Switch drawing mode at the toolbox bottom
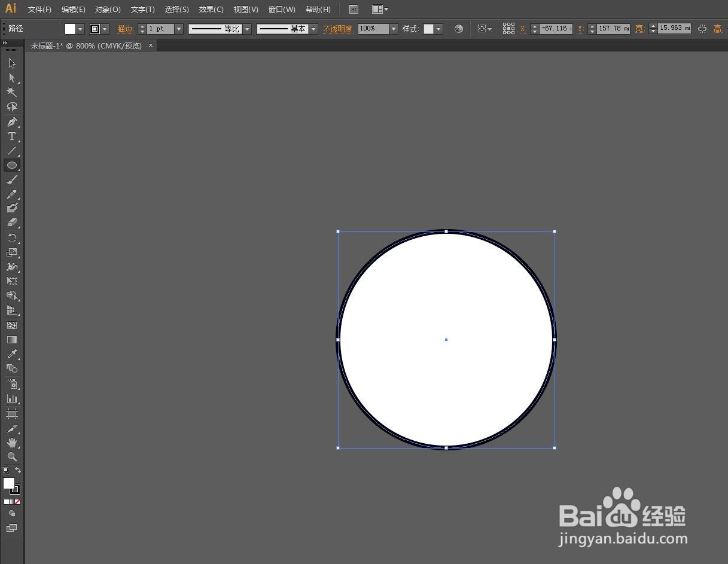728x564 pixels. pyautogui.click(x=12, y=514)
